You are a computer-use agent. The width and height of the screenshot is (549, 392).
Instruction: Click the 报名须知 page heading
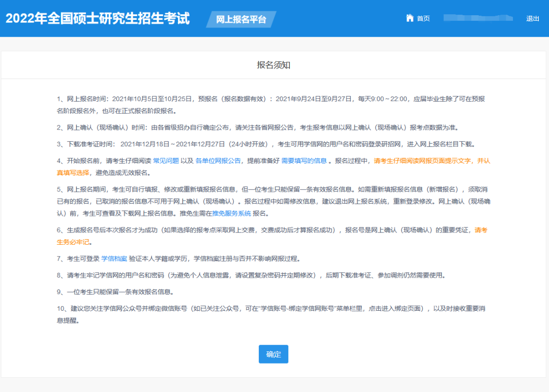point(273,64)
